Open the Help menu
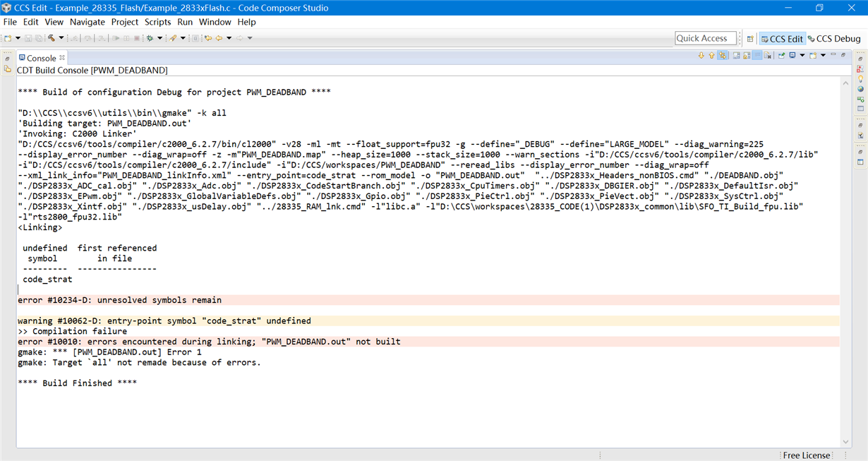 246,22
